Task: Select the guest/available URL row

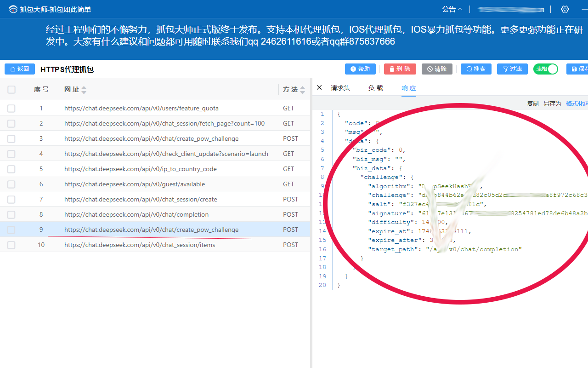Action: click(135, 184)
